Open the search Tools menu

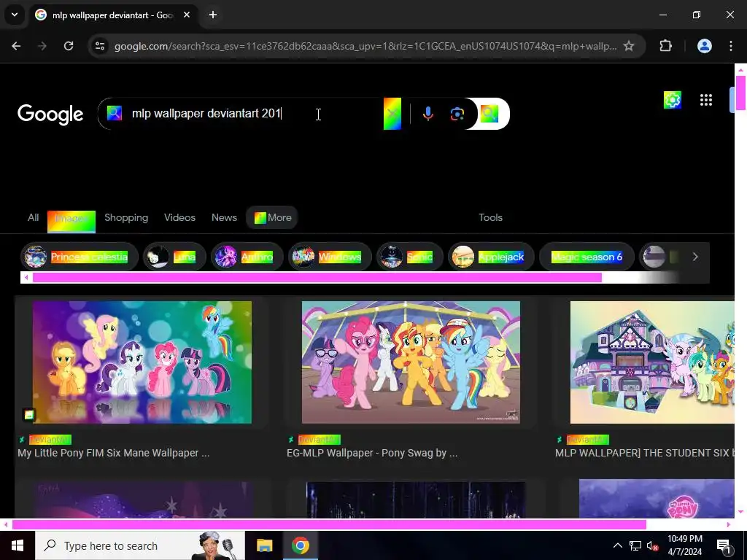click(x=491, y=217)
